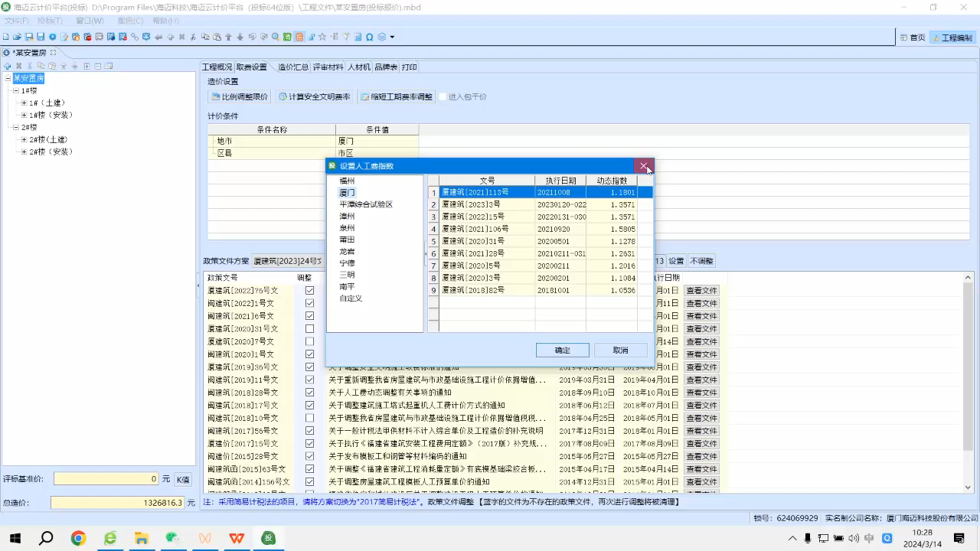This screenshot has height=551, width=980.
Task: Click the 设置 button beside 不调整
Action: click(x=676, y=261)
